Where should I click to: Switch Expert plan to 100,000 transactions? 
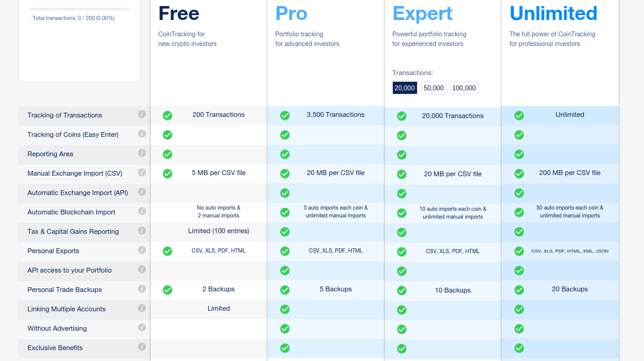coord(464,88)
